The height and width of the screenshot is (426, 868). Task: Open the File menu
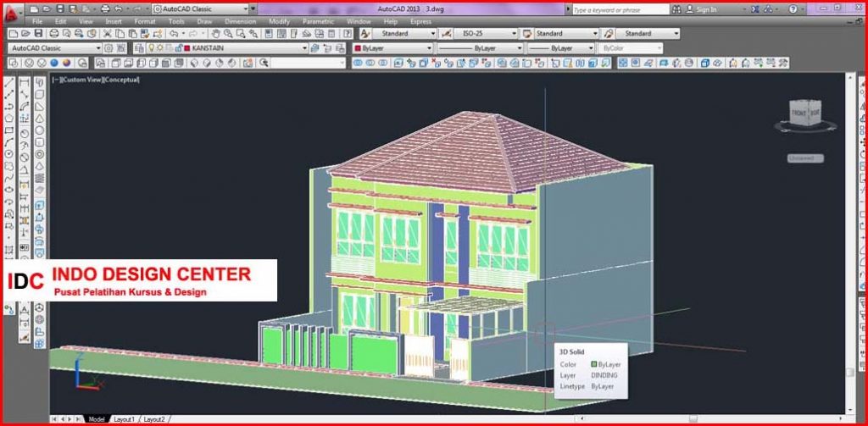click(37, 21)
